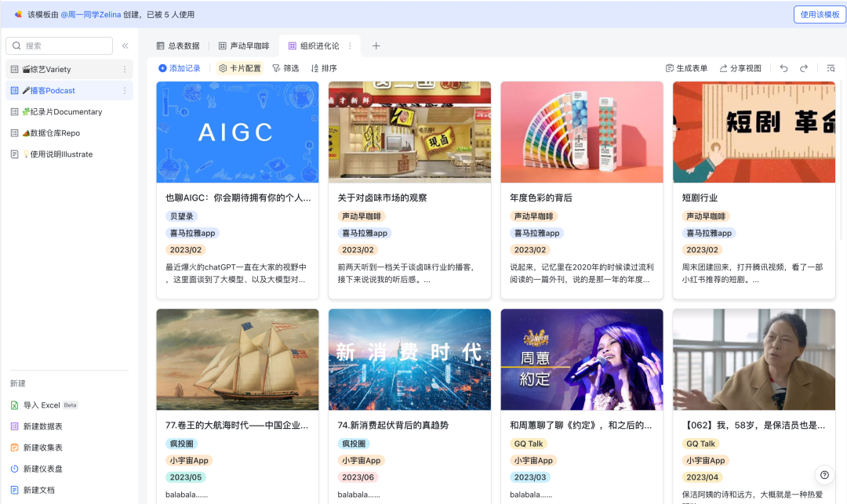Open the AIGC card thumbnail
Screen dimensions: 847x504
(238, 132)
